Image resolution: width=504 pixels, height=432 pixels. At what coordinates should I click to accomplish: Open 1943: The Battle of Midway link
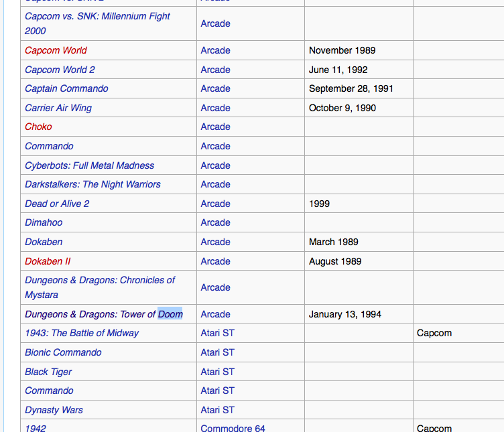point(82,333)
